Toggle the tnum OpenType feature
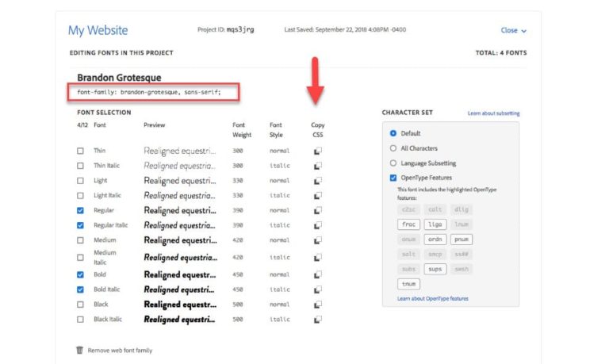The height and width of the screenshot is (364, 609). pos(408,284)
